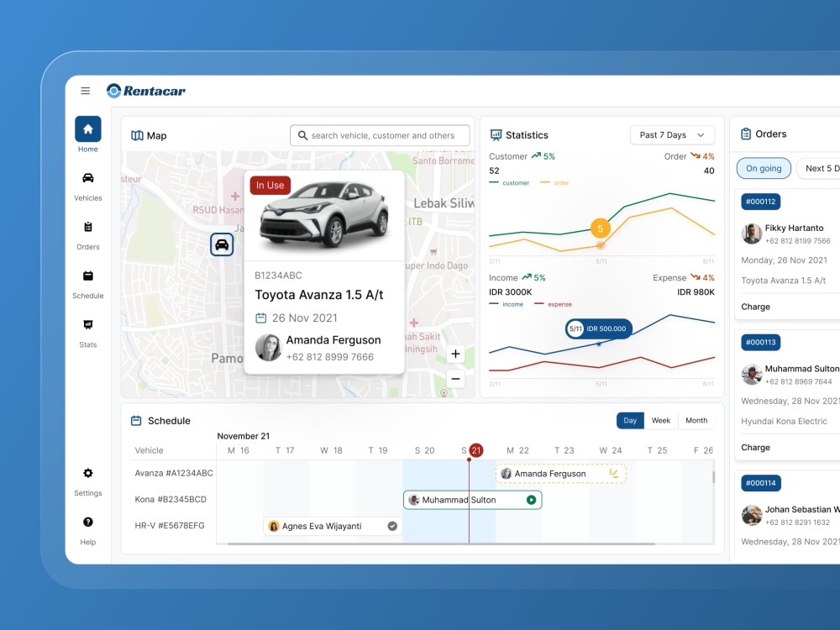Click the Statistics panel chart icon
Viewport: 840px width, 630px height.
496,135
